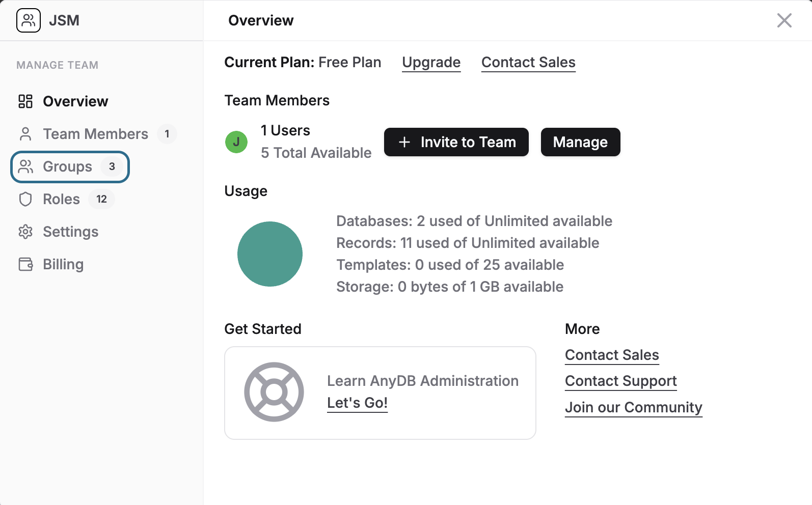Click the 'Learn AnyDB Administration' text
The image size is (812, 505).
click(x=423, y=381)
